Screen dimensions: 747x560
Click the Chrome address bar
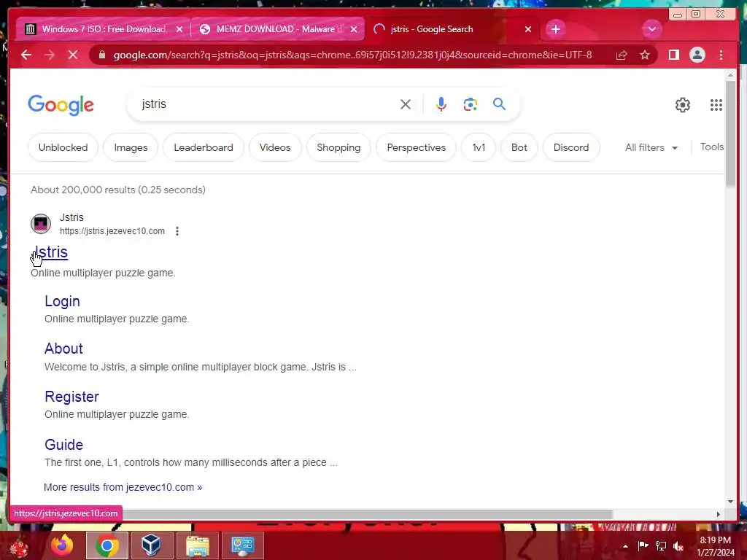coord(352,55)
